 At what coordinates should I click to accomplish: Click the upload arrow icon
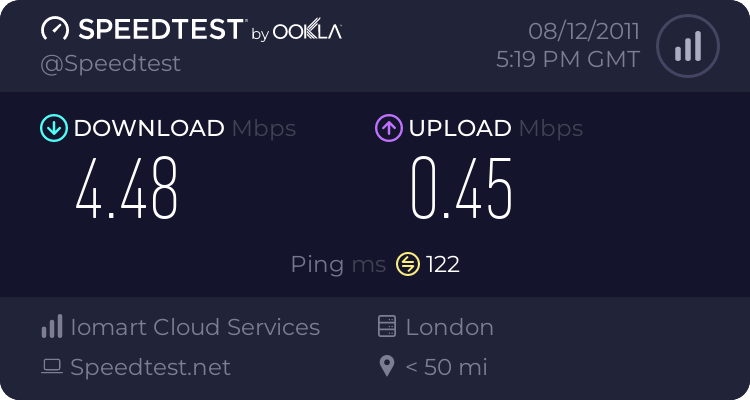click(388, 128)
